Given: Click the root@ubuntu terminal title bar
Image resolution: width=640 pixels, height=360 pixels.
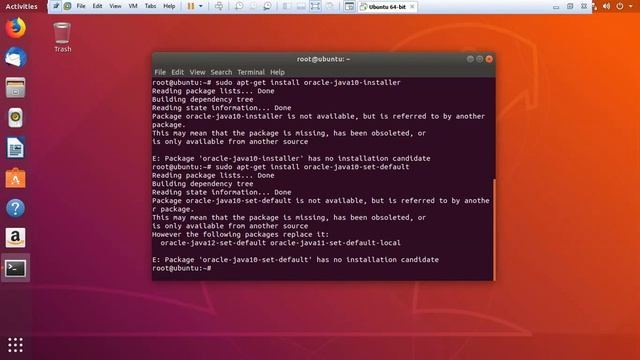Looking at the screenshot, I should (x=323, y=59).
